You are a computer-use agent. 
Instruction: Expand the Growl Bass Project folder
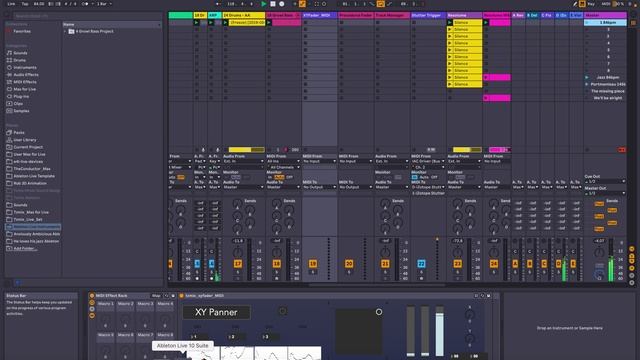65,31
